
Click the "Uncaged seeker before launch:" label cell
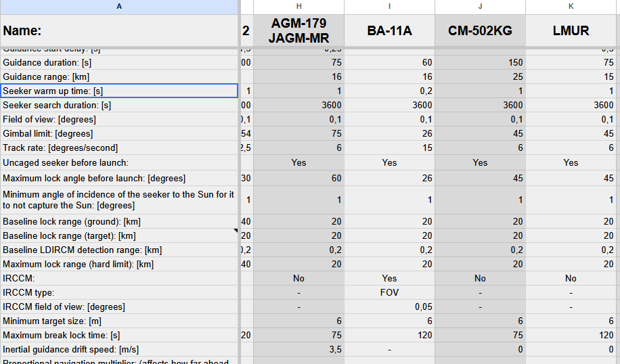pyautogui.click(x=119, y=162)
